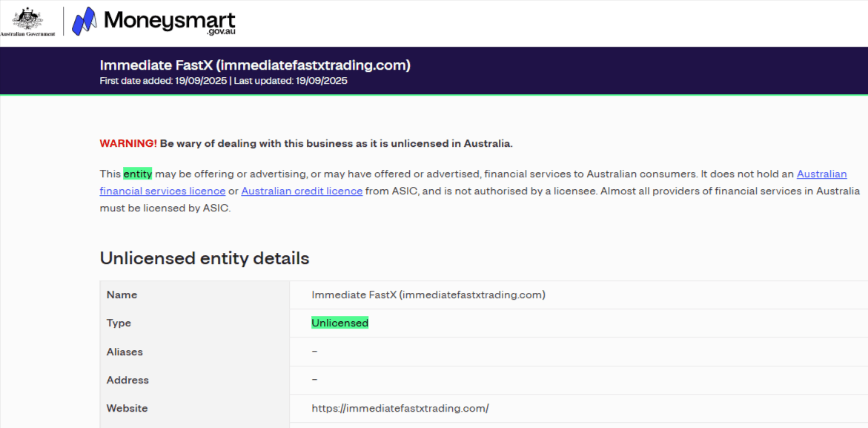Click the https://immediatefastxtrading.com/ website value
The image size is (868, 428).
point(400,409)
